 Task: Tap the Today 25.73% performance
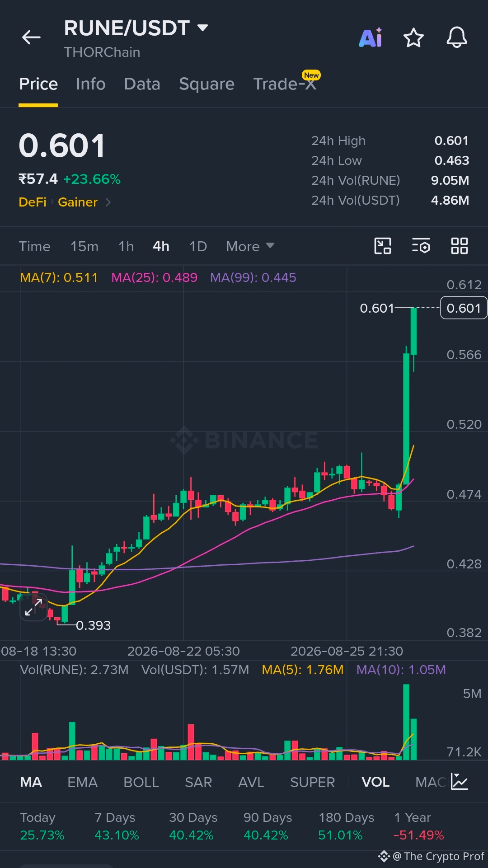[x=42, y=826]
